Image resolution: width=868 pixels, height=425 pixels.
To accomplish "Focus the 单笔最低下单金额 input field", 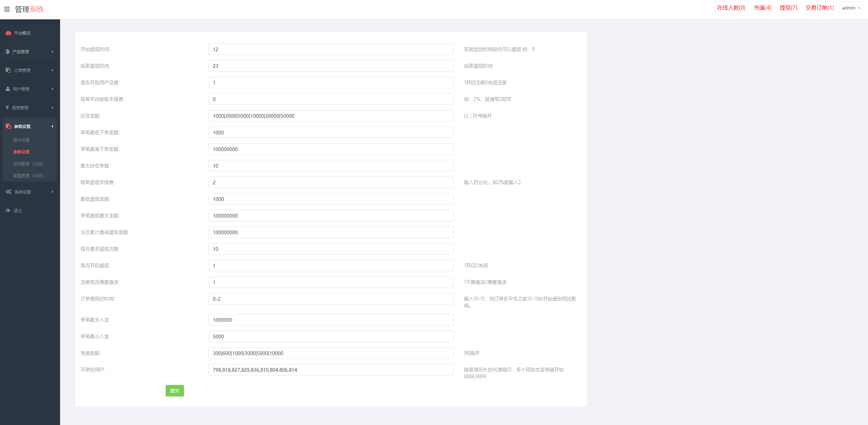I will [x=331, y=132].
